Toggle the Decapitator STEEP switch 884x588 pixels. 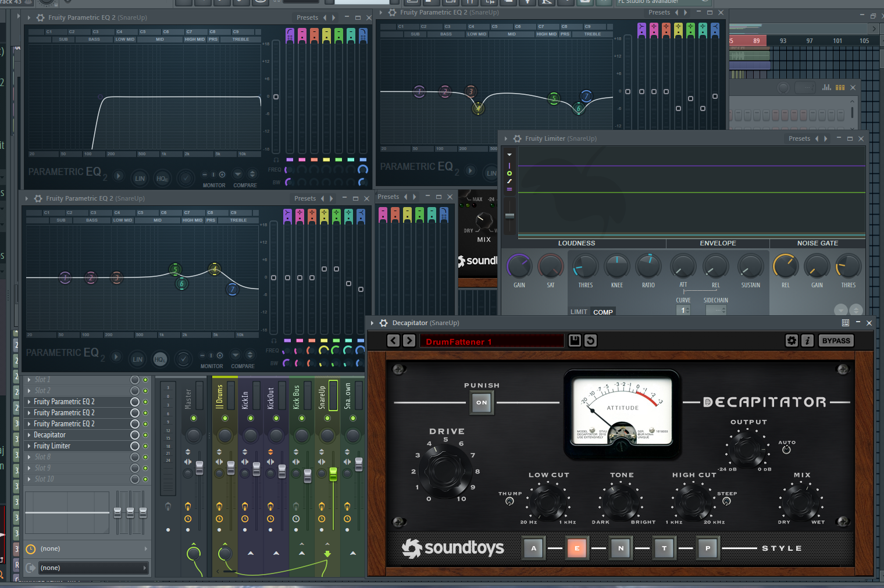[726, 501]
